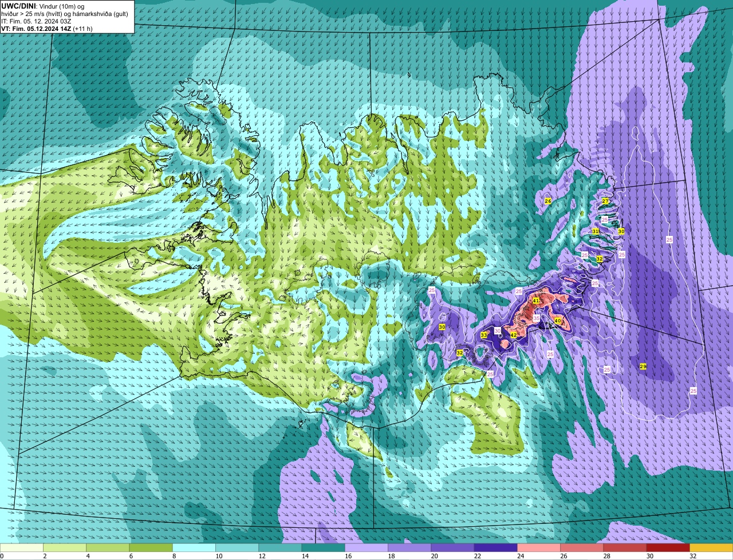Click the 6–8 m/s olive green legend swatch

[x=151, y=548]
